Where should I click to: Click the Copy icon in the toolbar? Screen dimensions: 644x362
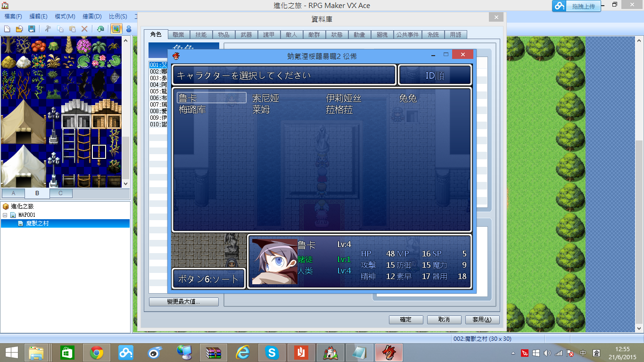tap(60, 29)
